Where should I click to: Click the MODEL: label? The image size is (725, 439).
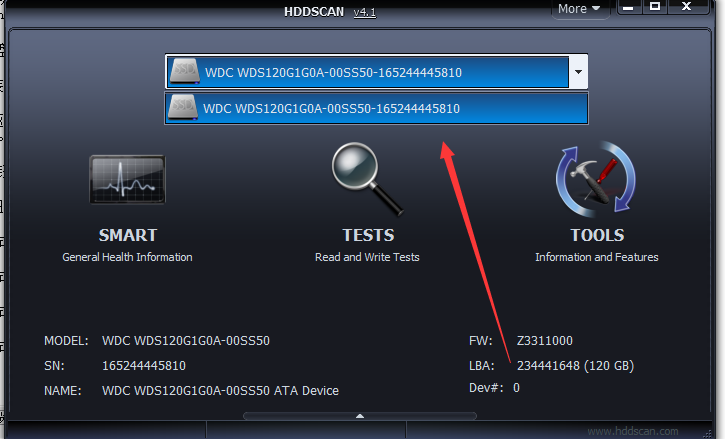[66, 341]
